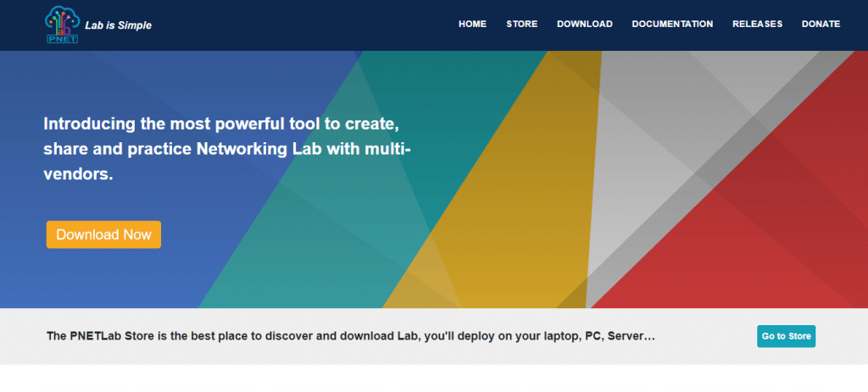Click the 'The PNETLab Store is the best place' text

[351, 336]
